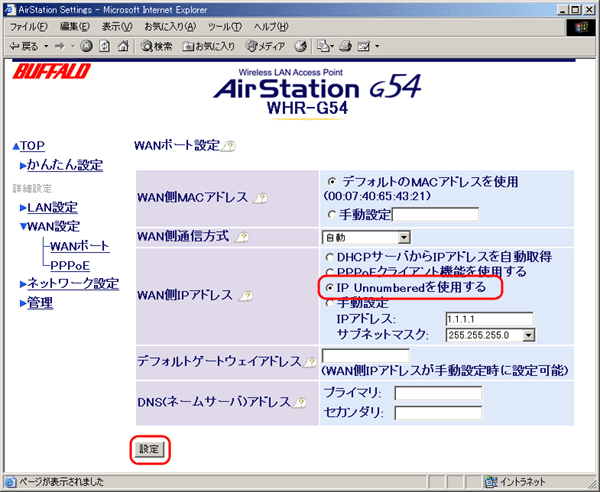Open the ヘルプ(H) menu
Viewport: 600px width, 492px height.
point(271,27)
